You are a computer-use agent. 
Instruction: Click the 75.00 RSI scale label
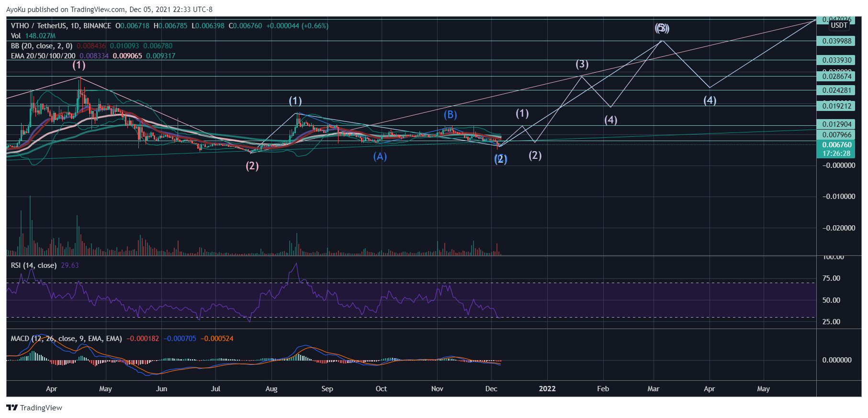click(x=831, y=278)
